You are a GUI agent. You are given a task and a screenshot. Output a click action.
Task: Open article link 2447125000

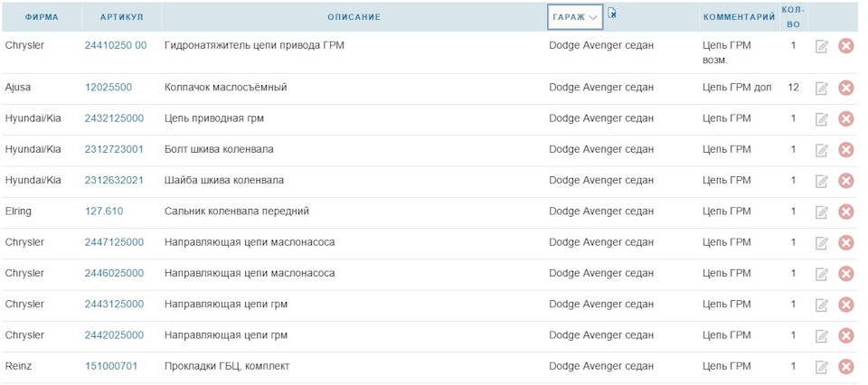[x=114, y=242]
